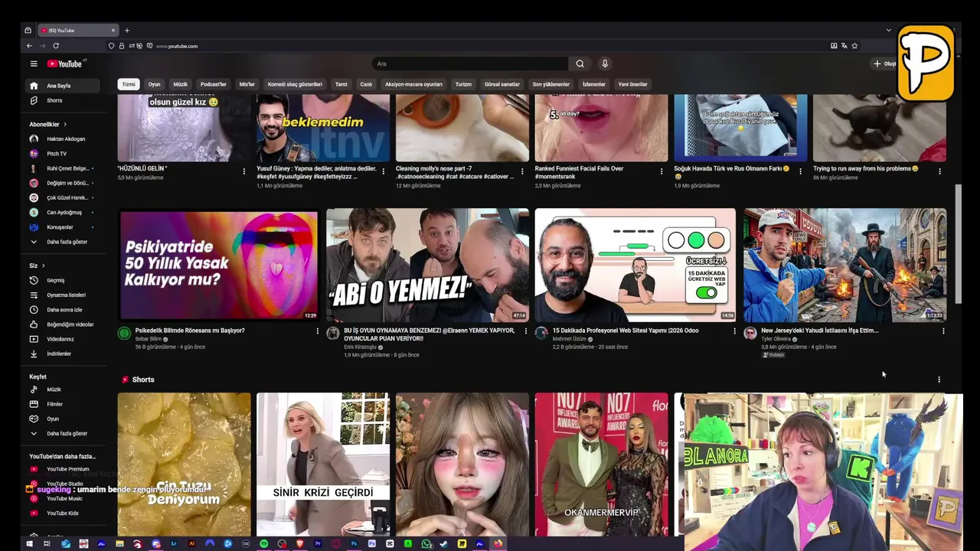Bookmark page with star icon
The height and width of the screenshot is (551, 980).
(x=854, y=46)
